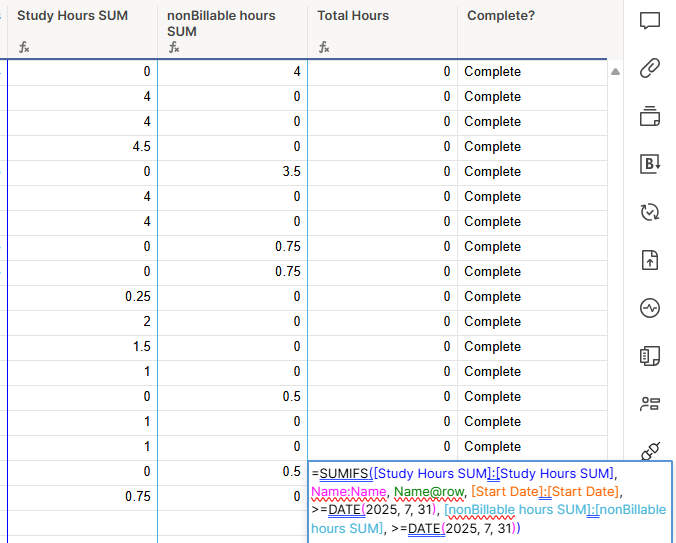
Task: Open the Brandfolder B icon panel
Action: (x=650, y=164)
